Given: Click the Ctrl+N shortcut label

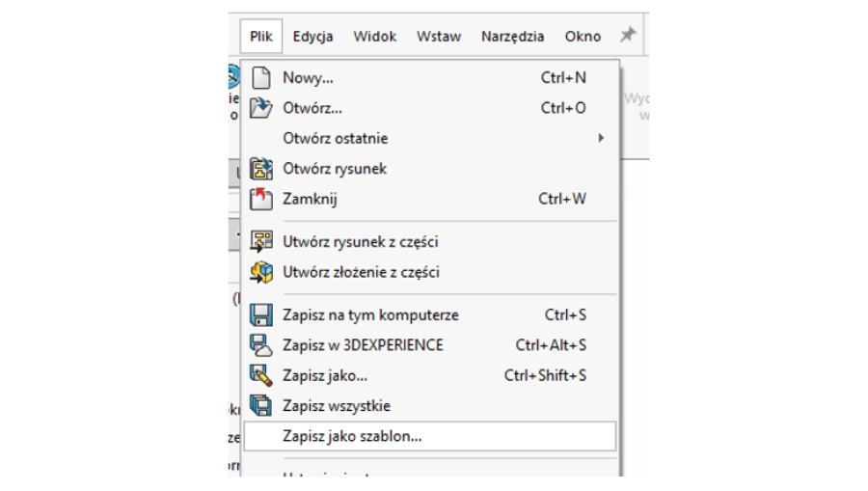Looking at the screenshot, I should pos(563,77).
